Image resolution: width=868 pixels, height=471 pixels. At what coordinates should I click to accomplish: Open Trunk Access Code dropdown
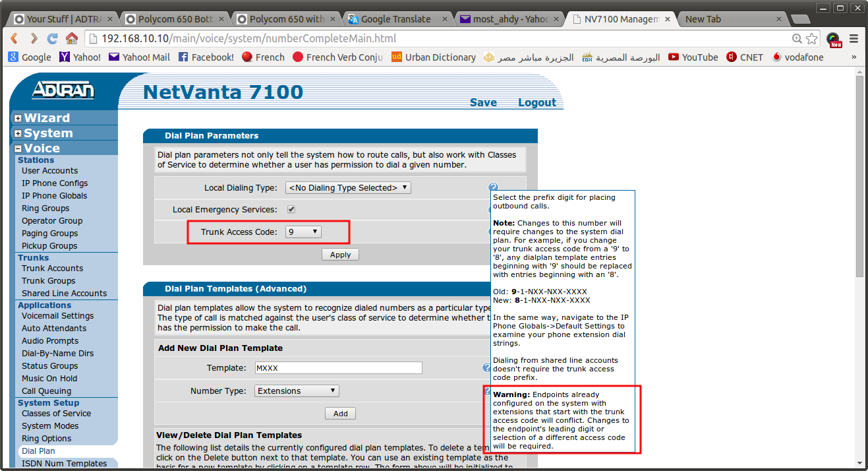pos(303,232)
